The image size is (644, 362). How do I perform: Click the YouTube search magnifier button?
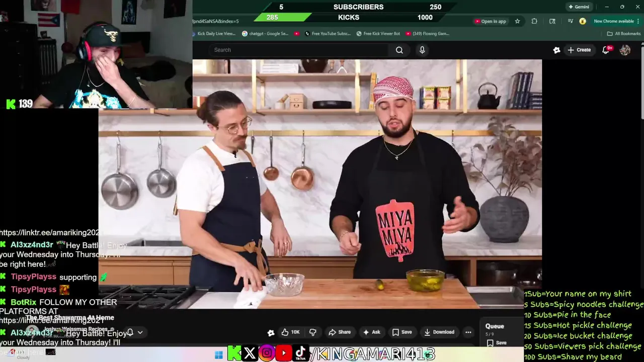399,50
